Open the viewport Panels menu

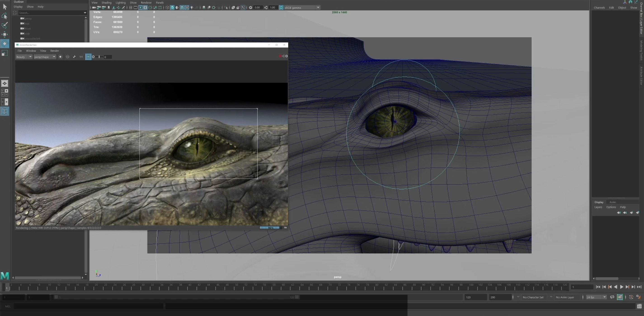160,2
